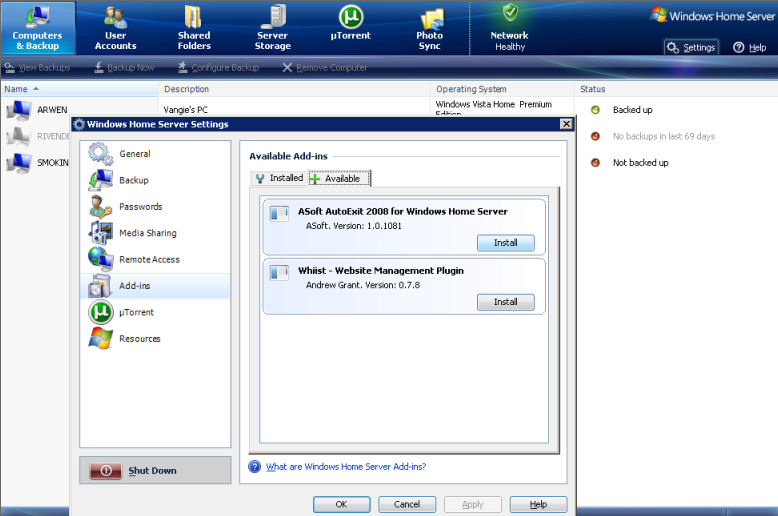Viewport: 778px width, 516px height.
Task: Click the Shut Down button
Action: [155, 470]
